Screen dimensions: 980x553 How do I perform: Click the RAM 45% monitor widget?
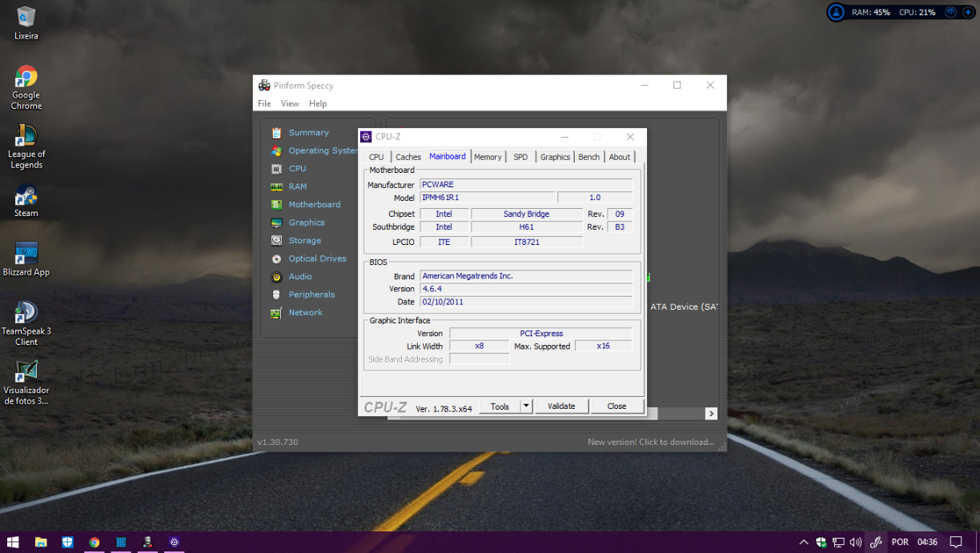click(x=870, y=12)
